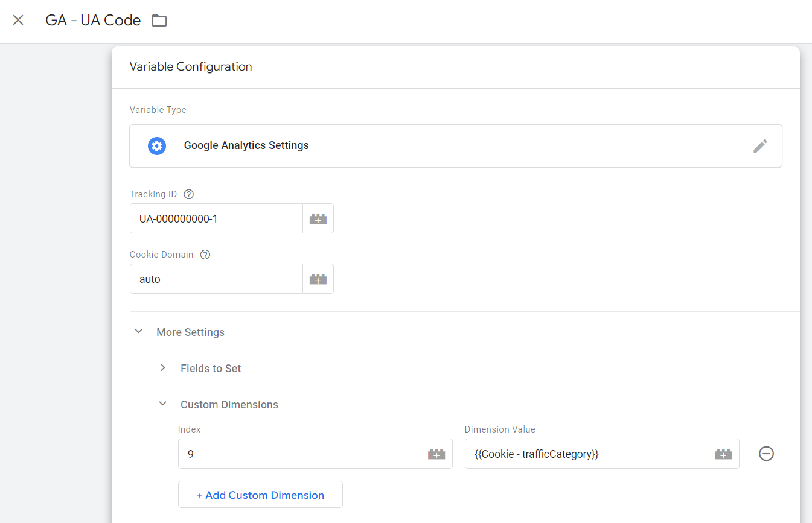This screenshot has width=812, height=523.
Task: Select the Google Analytics Settings variable type box
Action: pos(456,146)
